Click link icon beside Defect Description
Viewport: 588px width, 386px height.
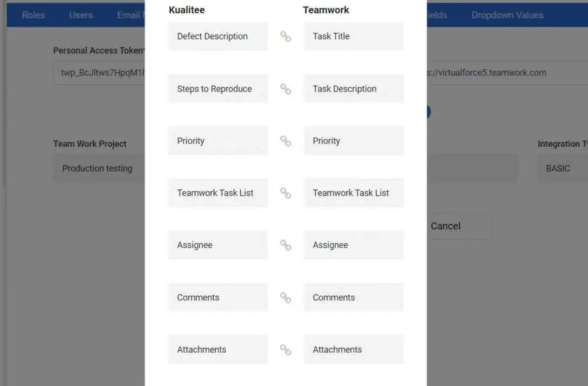click(285, 36)
